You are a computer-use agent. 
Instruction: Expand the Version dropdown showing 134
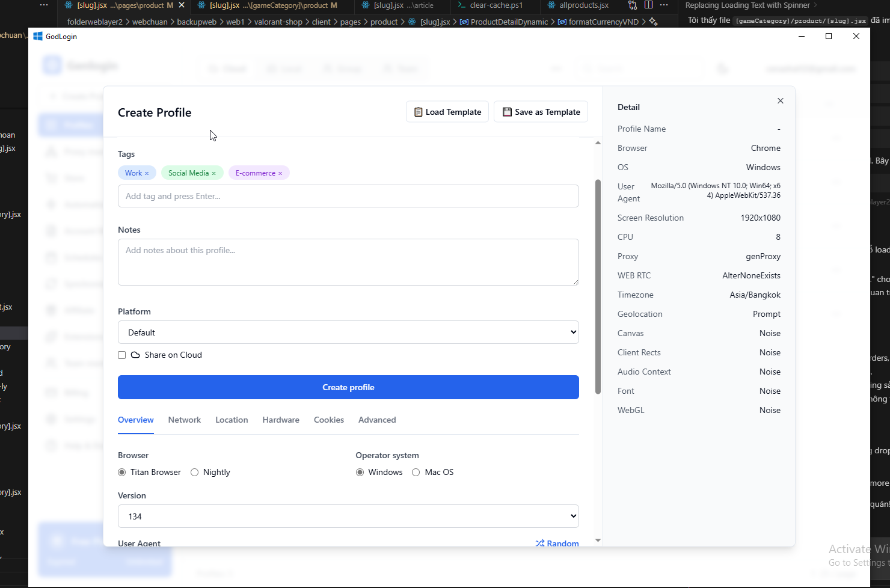[x=348, y=516]
